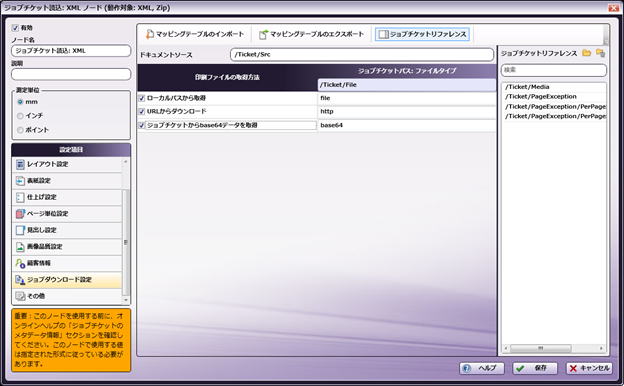
Task: Click scroll down arrow in settings list
Action: click(x=126, y=300)
